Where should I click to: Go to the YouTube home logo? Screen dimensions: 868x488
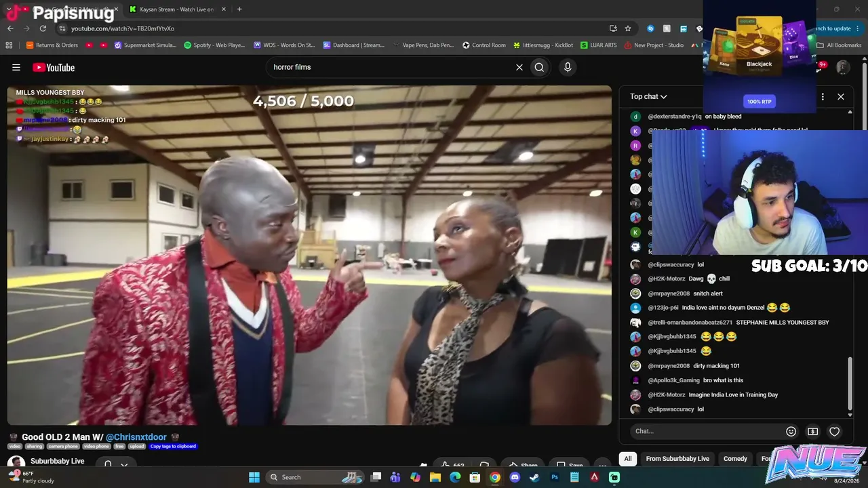54,67
